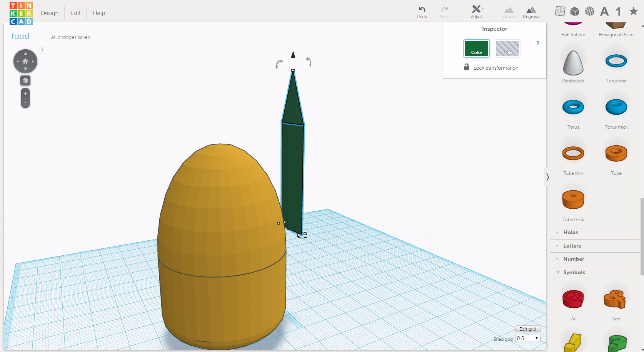This screenshot has height=352, width=644.
Task: Click the right curved rotation arrow handle
Action: pyautogui.click(x=309, y=62)
